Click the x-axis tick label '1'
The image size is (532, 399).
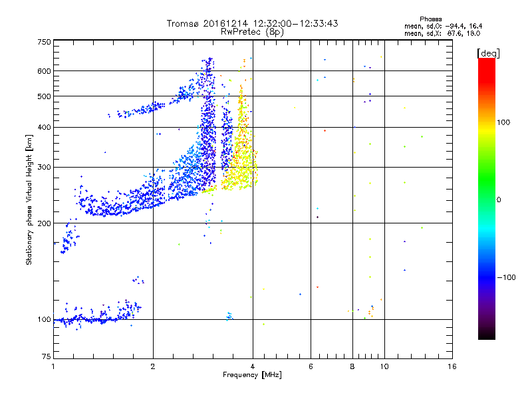(53, 366)
